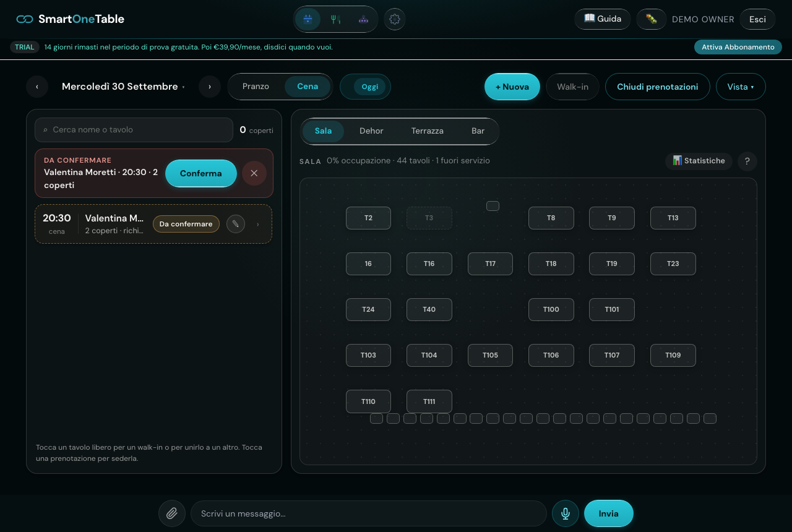Screen dimensions: 792x532
Task: Go to previous day arrow
Action: pos(37,87)
